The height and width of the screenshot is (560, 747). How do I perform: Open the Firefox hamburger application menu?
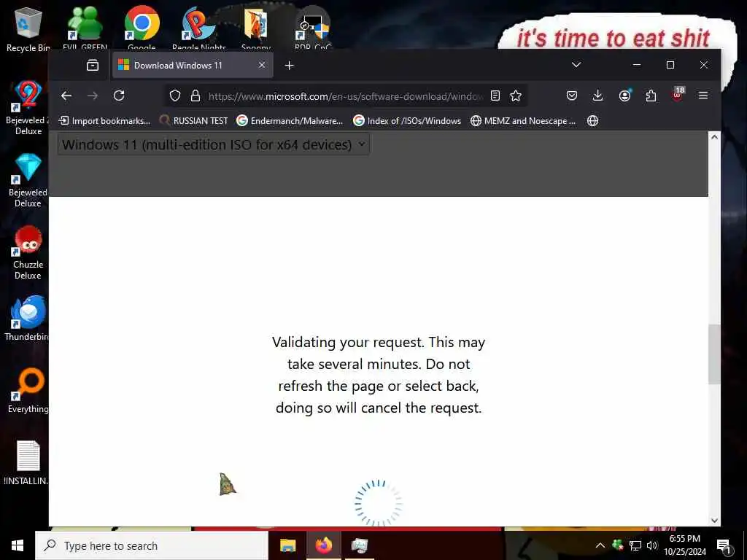click(x=703, y=96)
